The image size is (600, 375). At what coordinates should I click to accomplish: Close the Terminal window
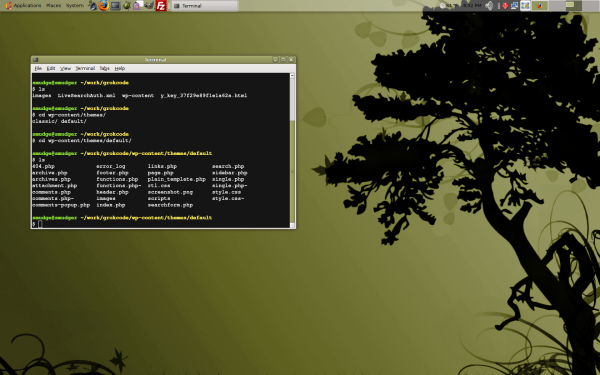pyautogui.click(x=291, y=60)
